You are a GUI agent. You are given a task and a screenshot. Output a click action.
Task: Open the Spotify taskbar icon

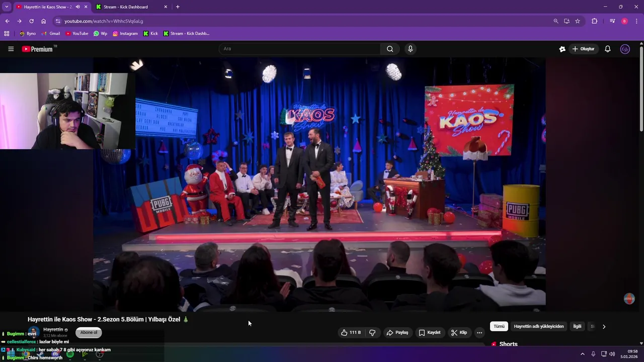pos(70,354)
